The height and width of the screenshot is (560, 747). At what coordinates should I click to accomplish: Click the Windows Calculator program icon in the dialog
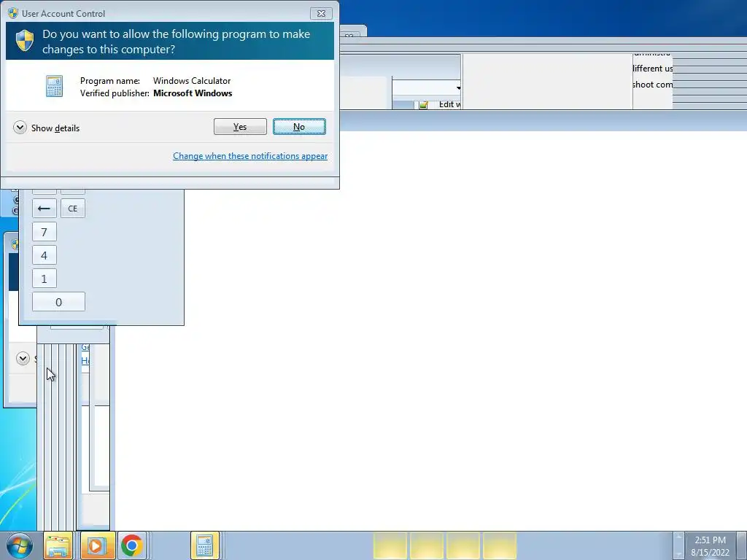[x=54, y=86]
